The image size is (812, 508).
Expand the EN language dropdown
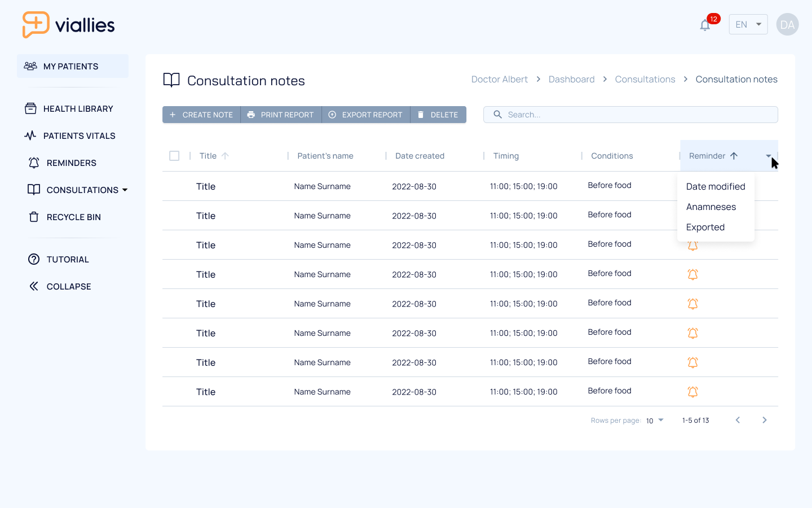748,24
